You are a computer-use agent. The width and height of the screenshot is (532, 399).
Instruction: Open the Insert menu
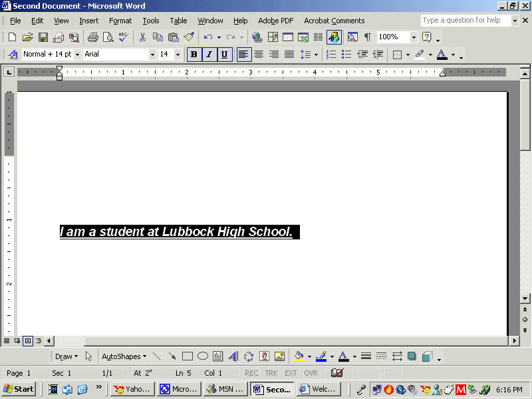pos(89,21)
